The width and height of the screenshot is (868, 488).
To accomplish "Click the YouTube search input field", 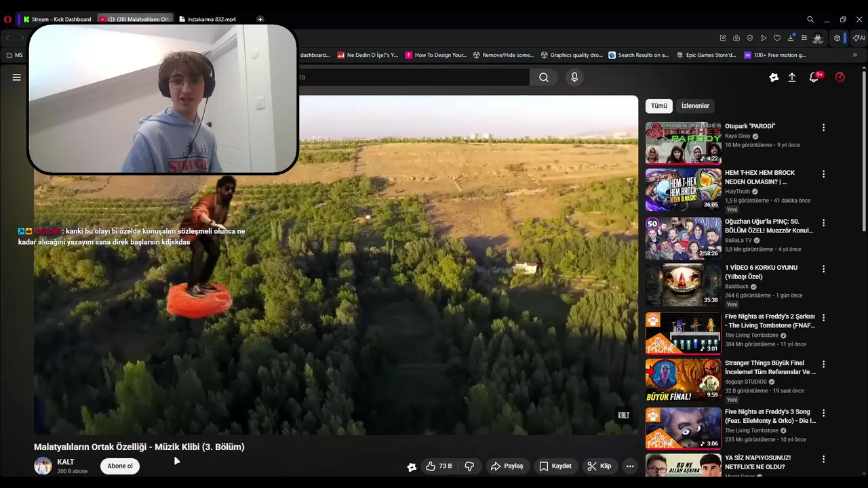I will coord(414,77).
